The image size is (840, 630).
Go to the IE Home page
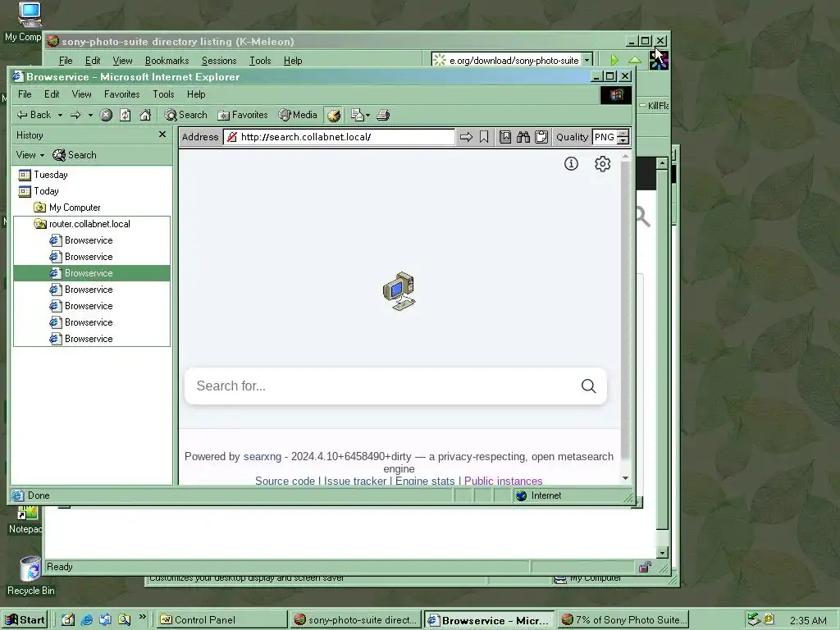point(145,115)
